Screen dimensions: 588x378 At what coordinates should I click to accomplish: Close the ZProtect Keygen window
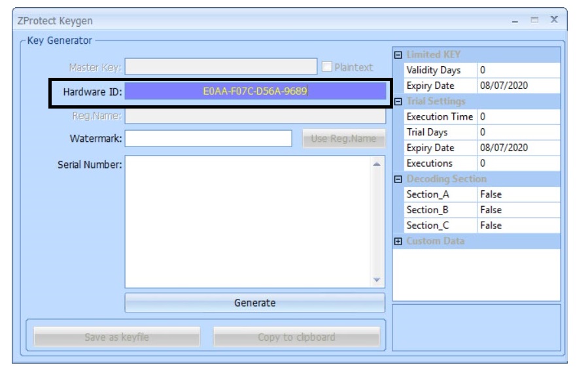coord(554,20)
